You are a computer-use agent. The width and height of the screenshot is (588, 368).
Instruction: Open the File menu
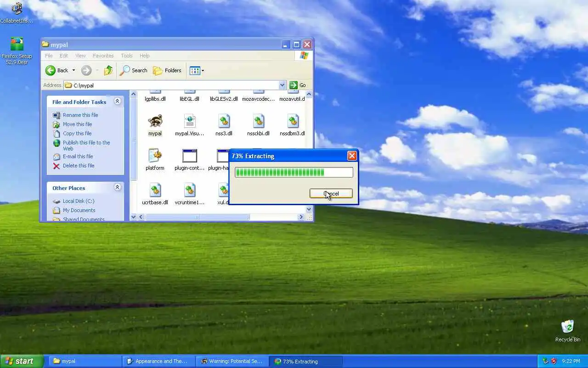pyautogui.click(x=49, y=56)
